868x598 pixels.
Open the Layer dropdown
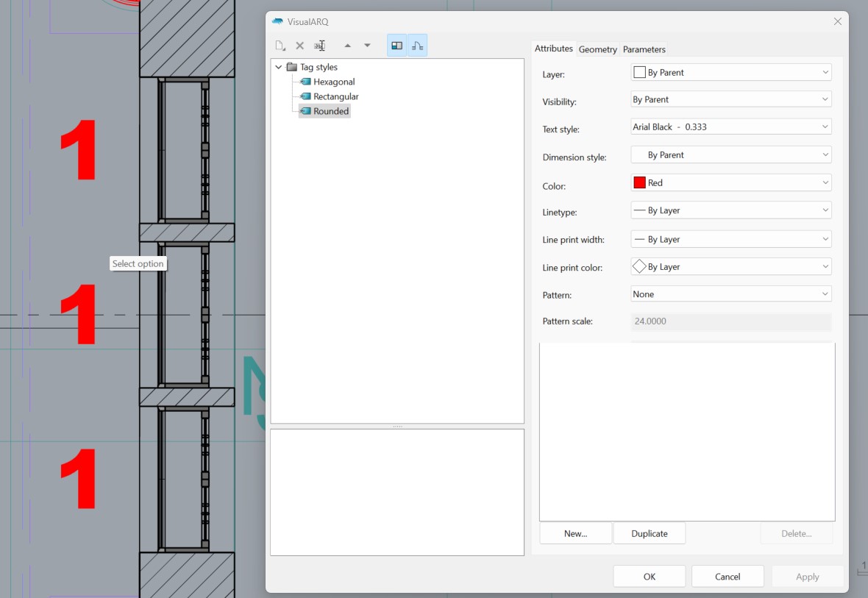click(x=730, y=72)
